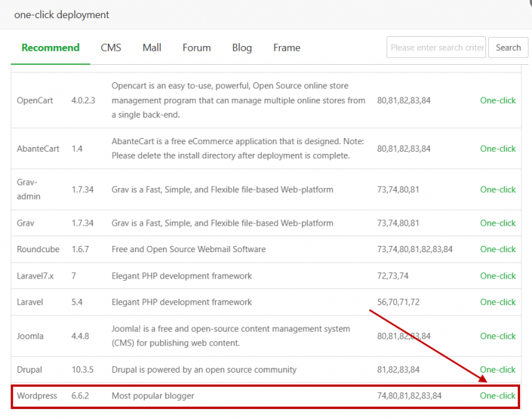Click the Grav-admin name text
The width and height of the screenshot is (532, 418).
click(x=29, y=189)
